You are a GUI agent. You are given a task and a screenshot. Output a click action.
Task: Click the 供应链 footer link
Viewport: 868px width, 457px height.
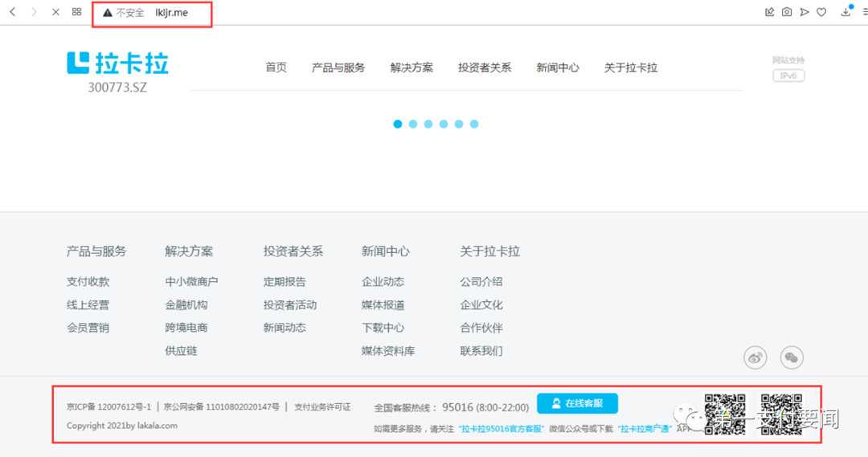click(181, 351)
